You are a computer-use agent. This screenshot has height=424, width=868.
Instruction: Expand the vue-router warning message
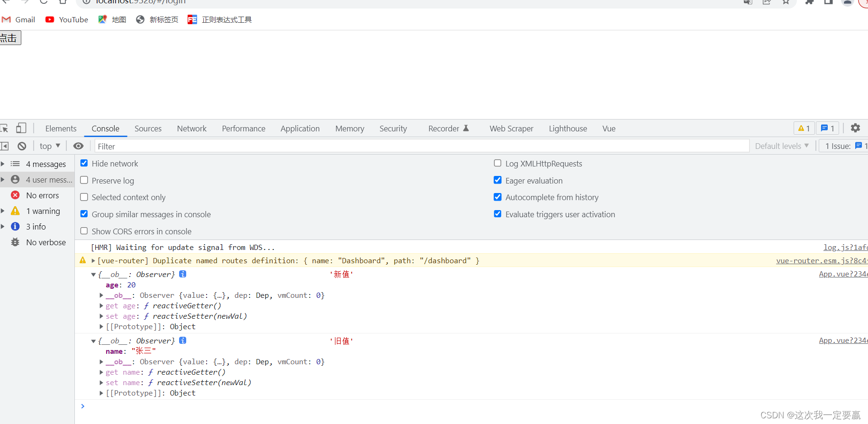(x=93, y=261)
